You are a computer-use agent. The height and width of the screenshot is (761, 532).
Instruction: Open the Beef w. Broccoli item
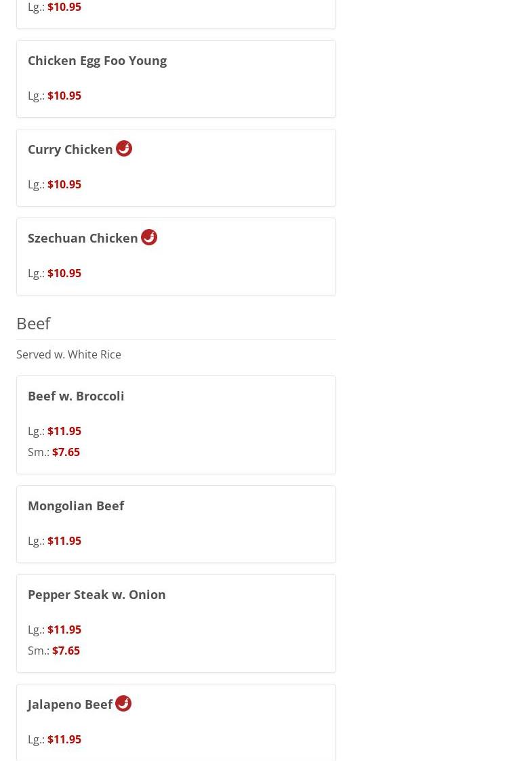point(76,396)
